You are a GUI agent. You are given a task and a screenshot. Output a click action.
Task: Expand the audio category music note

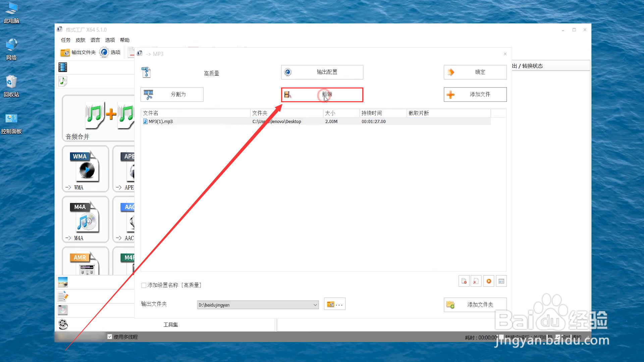[x=63, y=81]
